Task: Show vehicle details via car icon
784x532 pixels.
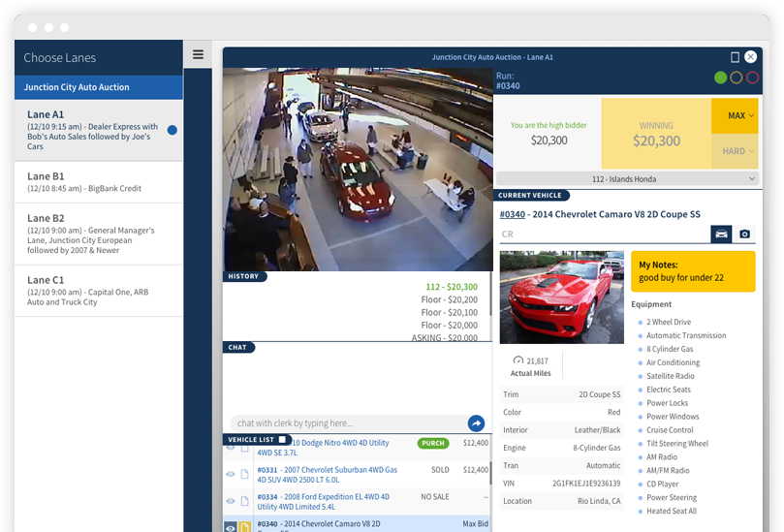Action: 722,234
